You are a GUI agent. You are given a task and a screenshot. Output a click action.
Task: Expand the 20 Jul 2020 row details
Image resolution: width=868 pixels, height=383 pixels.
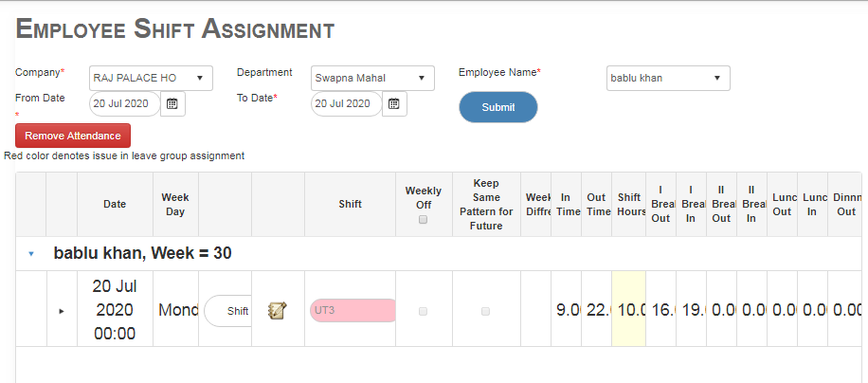click(x=61, y=311)
